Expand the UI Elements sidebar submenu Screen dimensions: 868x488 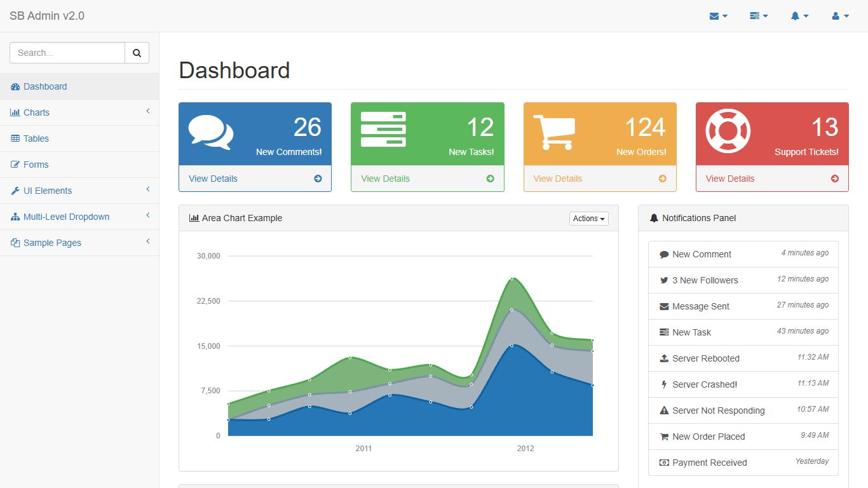pyautogui.click(x=79, y=191)
